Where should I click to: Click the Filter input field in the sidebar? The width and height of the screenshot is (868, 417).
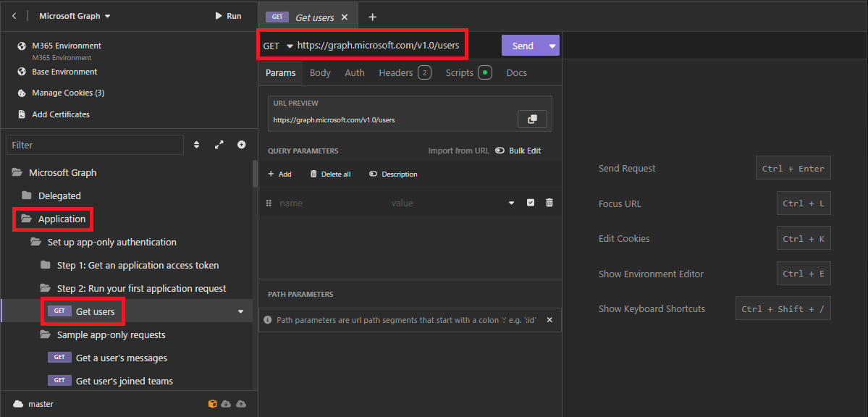[x=94, y=145]
